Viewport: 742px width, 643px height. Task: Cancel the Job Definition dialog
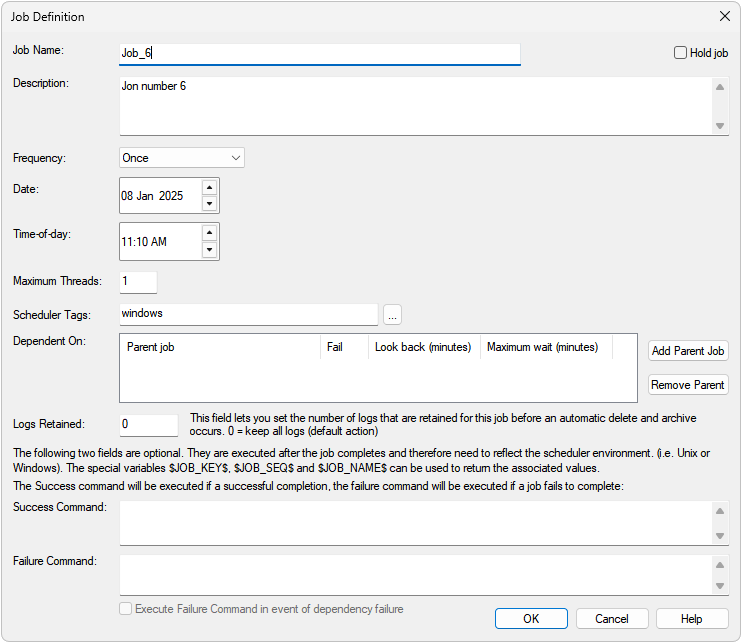[x=612, y=619]
